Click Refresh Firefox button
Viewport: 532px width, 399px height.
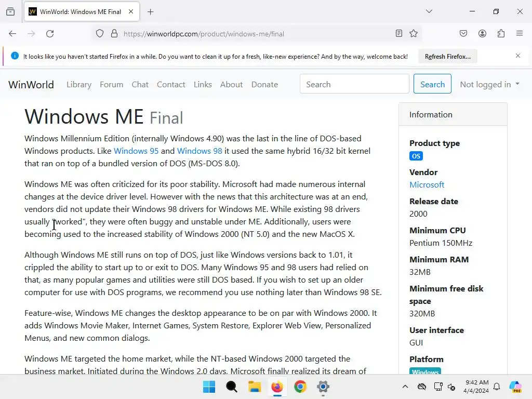448,56
